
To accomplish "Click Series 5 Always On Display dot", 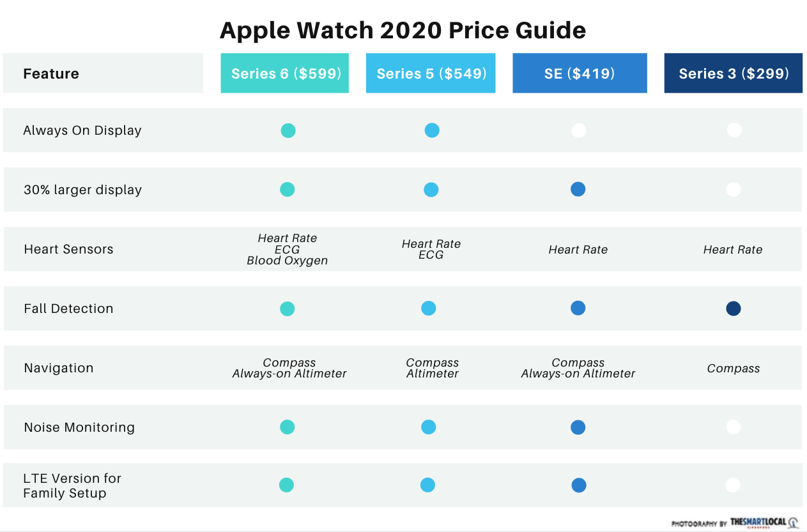I will [432, 130].
